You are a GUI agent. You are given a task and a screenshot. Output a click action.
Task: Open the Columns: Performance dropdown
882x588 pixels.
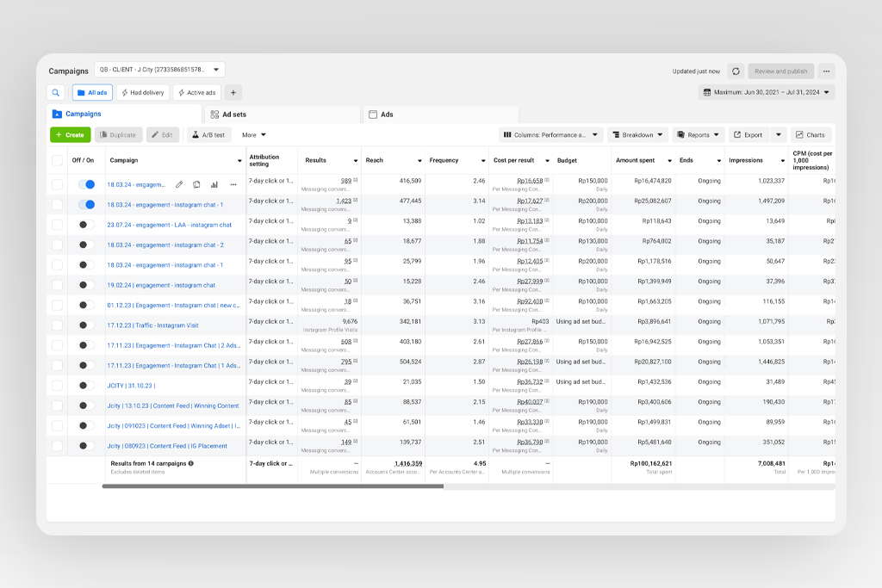point(550,135)
